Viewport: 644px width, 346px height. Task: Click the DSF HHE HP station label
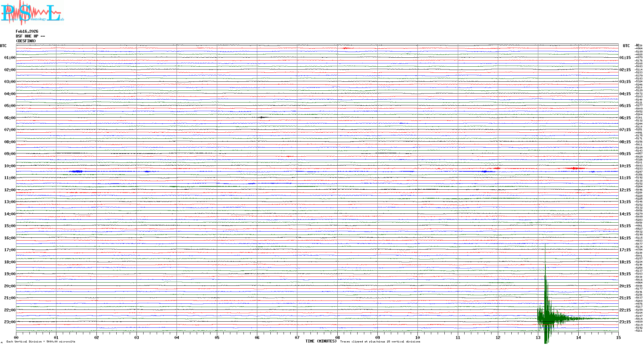(x=30, y=36)
